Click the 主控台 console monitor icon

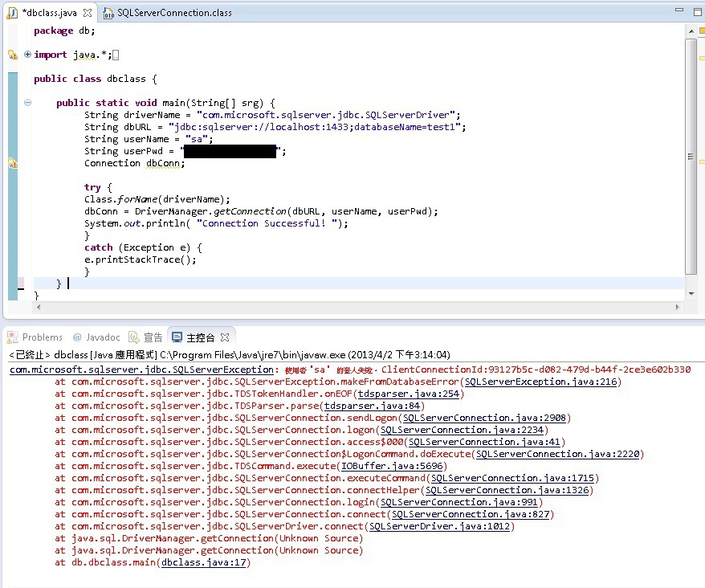pyautogui.click(x=177, y=337)
